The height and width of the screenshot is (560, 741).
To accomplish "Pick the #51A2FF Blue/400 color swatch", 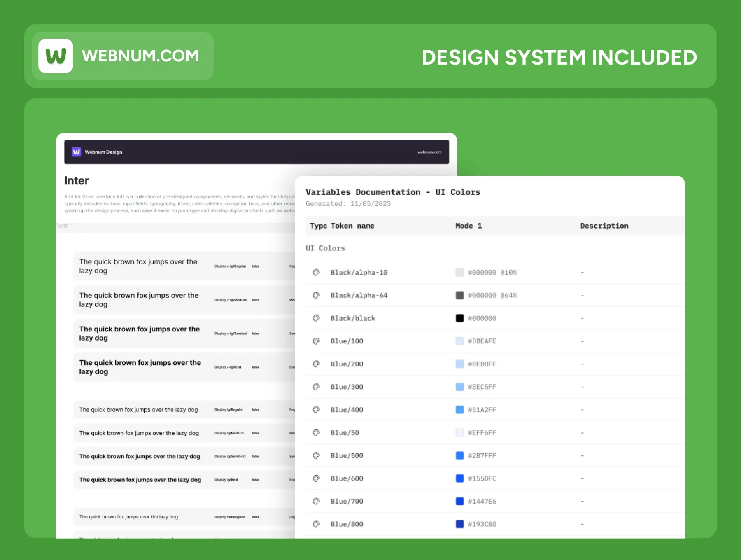I will 459,410.
